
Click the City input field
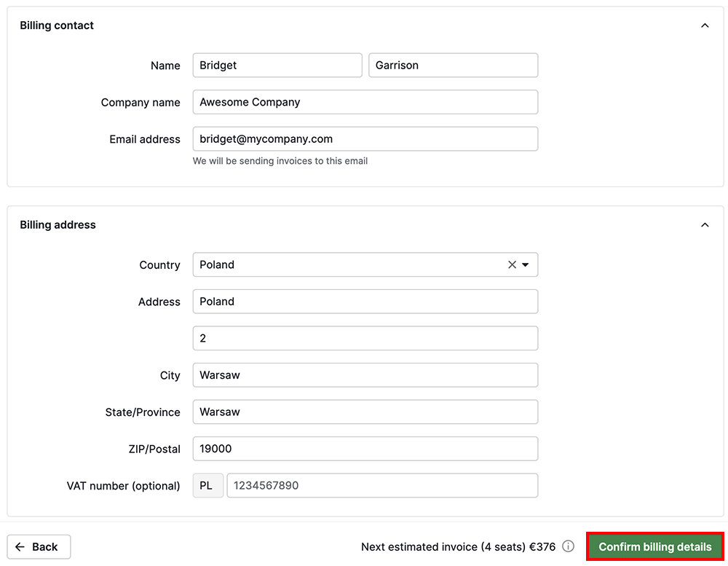point(365,375)
